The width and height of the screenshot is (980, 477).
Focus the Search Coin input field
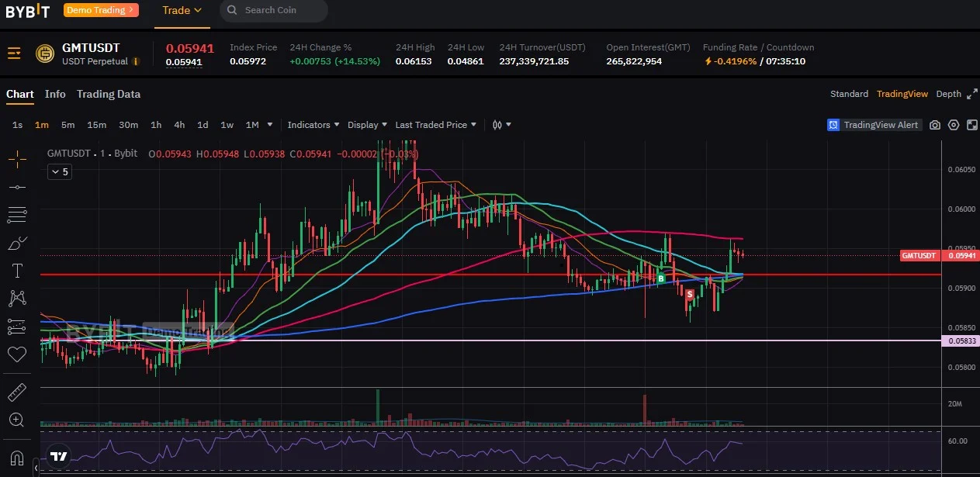tap(274, 11)
